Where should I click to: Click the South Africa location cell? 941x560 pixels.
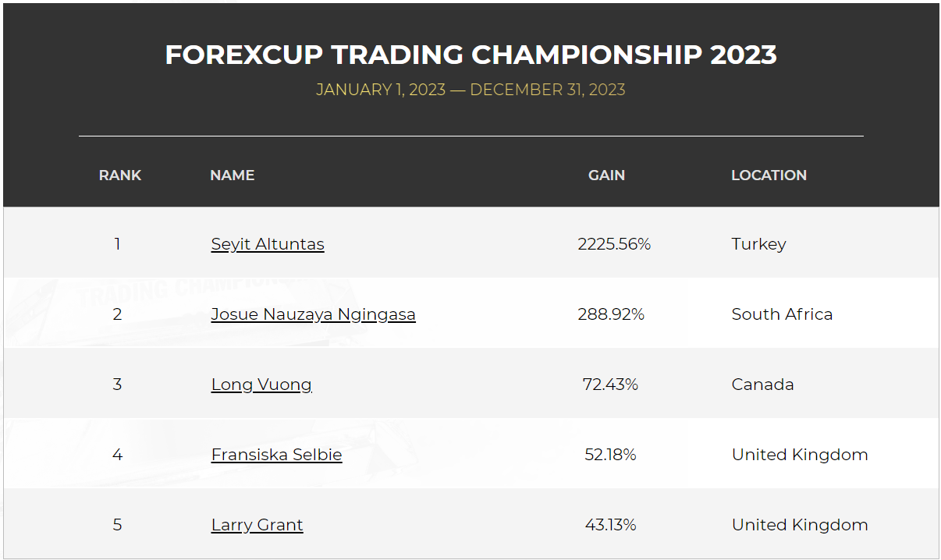pos(782,314)
